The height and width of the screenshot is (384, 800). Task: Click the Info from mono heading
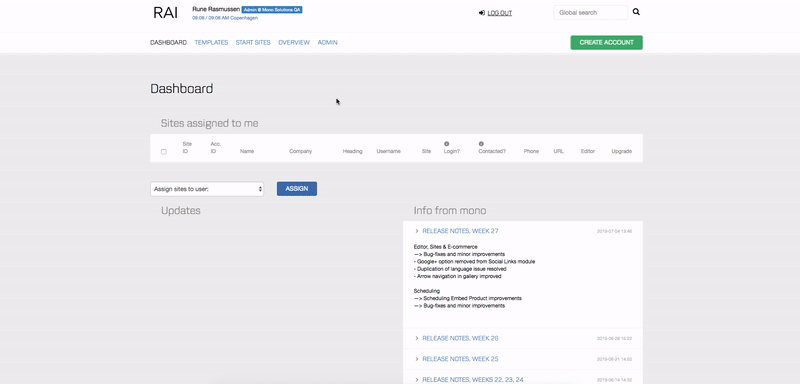[x=450, y=211]
